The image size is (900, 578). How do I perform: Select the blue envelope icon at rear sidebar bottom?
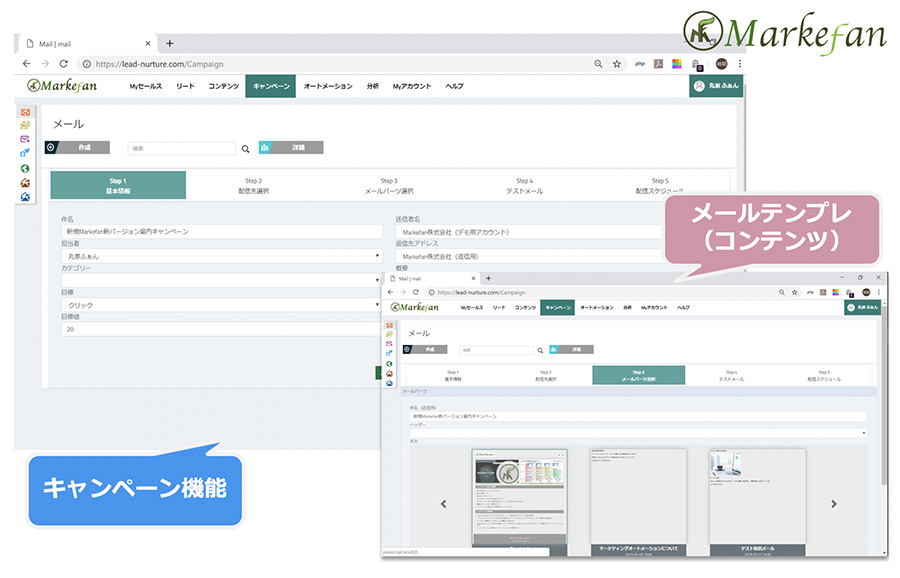25,197
